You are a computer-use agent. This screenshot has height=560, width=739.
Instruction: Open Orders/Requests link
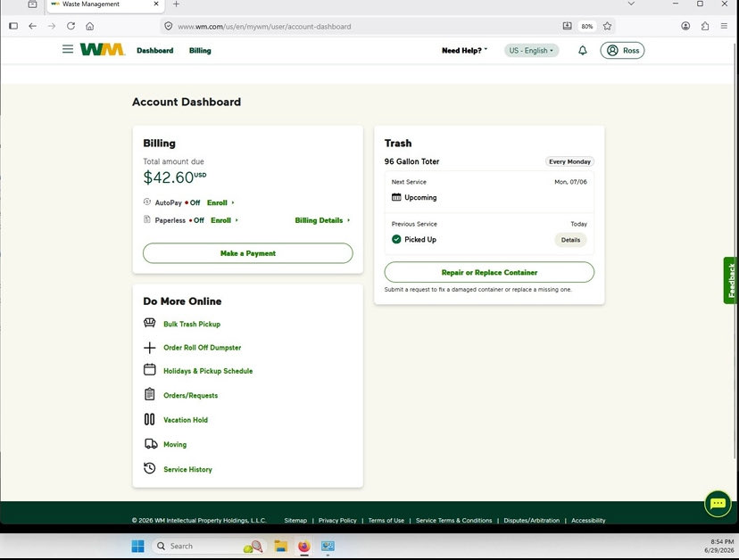(190, 396)
